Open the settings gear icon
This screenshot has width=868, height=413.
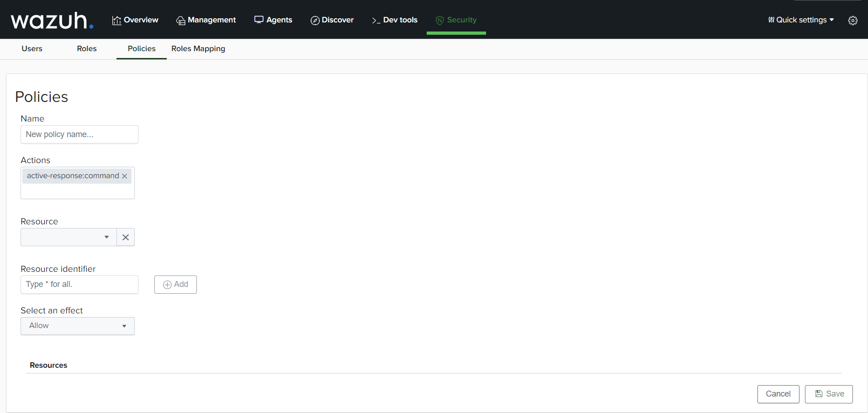pyautogui.click(x=852, y=21)
